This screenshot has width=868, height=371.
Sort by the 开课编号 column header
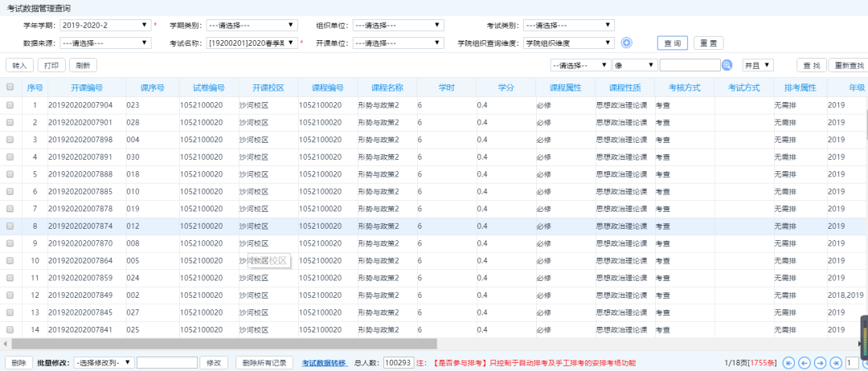(x=86, y=88)
